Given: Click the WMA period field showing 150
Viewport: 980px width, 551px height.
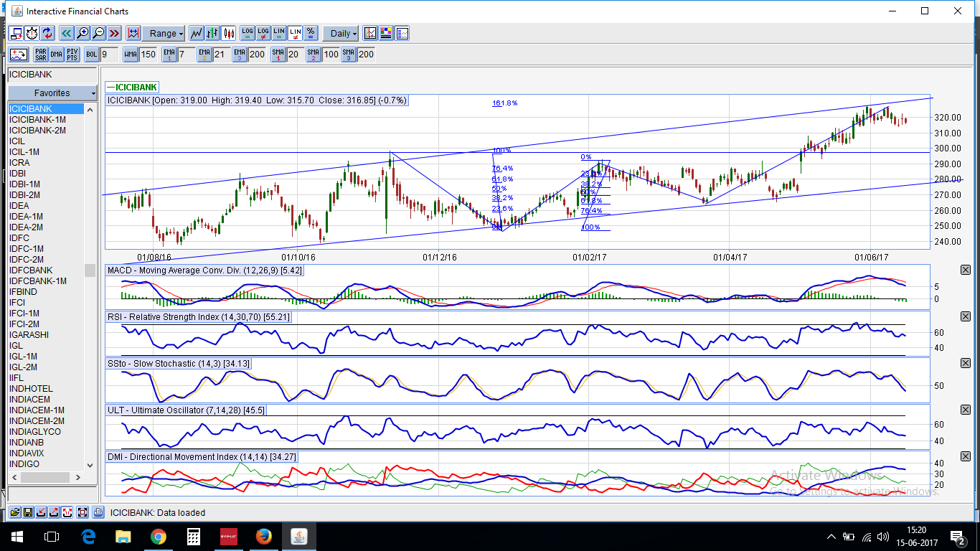Looking at the screenshot, I should [x=148, y=54].
